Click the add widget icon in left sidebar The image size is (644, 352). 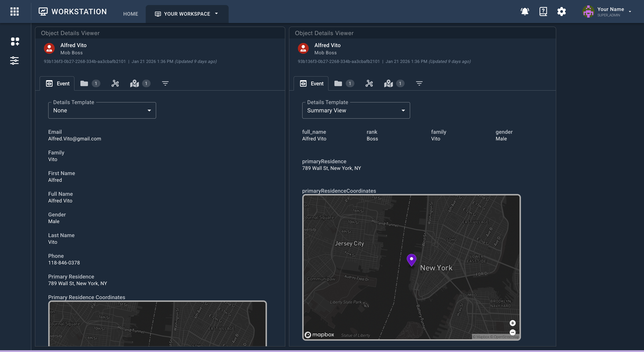15,42
